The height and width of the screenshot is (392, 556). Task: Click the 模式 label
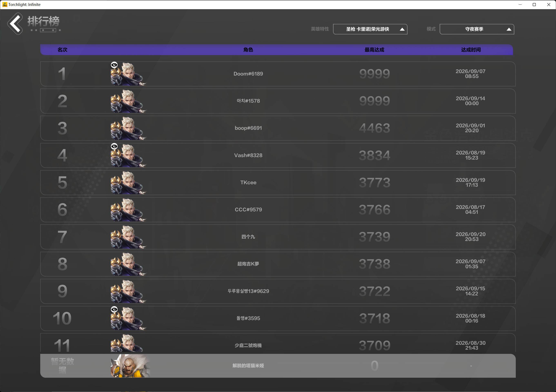(431, 29)
